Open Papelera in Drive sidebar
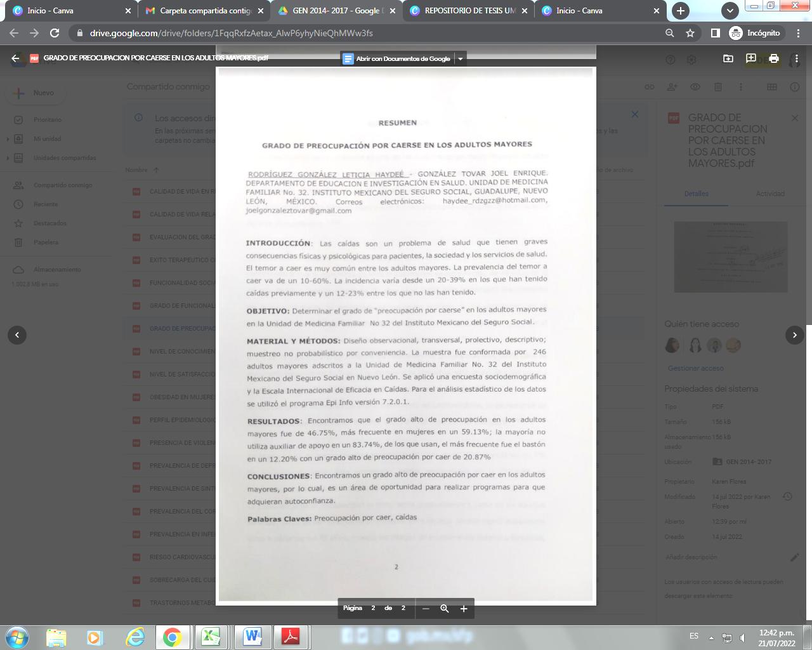Image resolution: width=812 pixels, height=650 pixels. 46,242
